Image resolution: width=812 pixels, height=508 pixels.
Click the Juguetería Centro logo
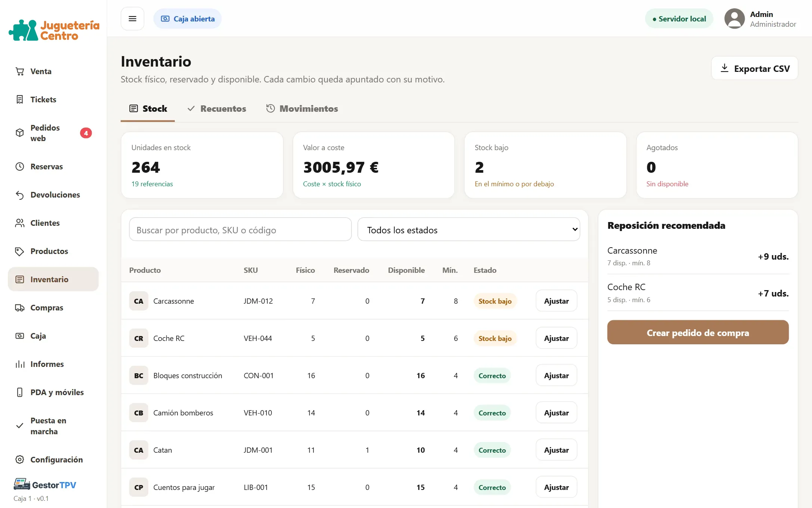(x=54, y=30)
